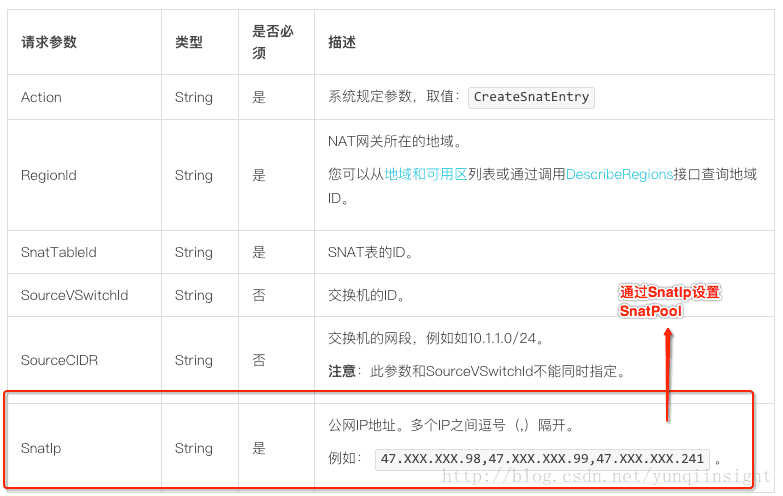This screenshot has width=783, height=496.
Task: Select the SnatTableId parameter name
Action: tap(59, 252)
